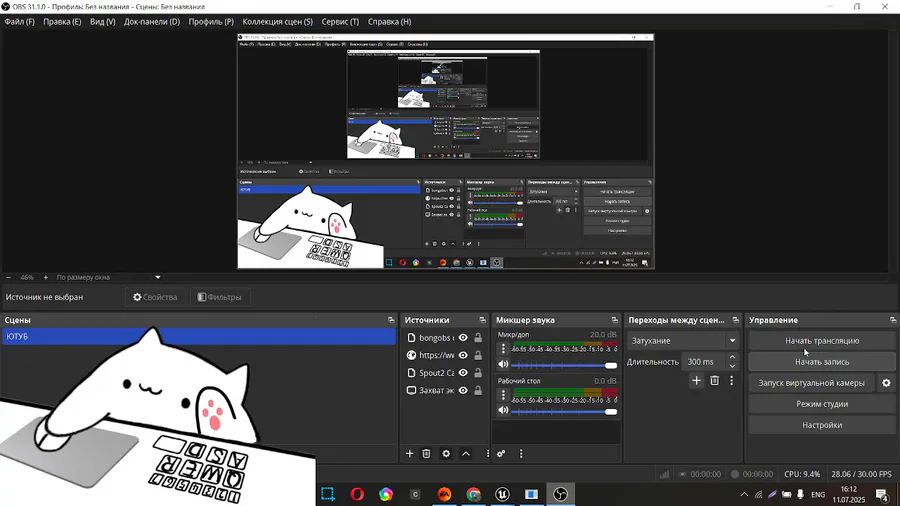Open the Вид (V) menu
The image size is (900, 506).
[x=103, y=22]
